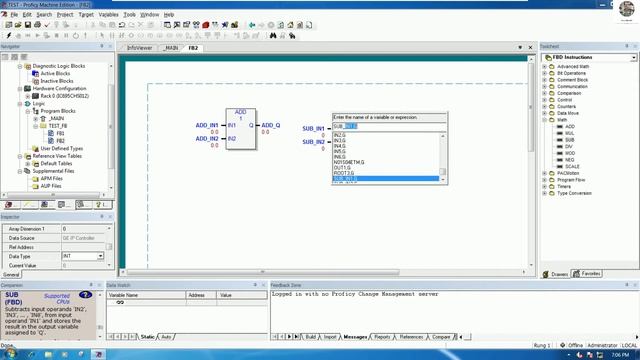Click the teal Back arrow toolbar icon
The width and height of the screenshot is (640, 360).
coord(252,25)
